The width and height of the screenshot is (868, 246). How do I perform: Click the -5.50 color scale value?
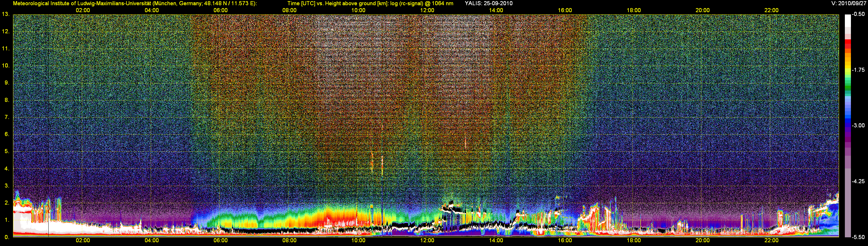tap(858, 237)
